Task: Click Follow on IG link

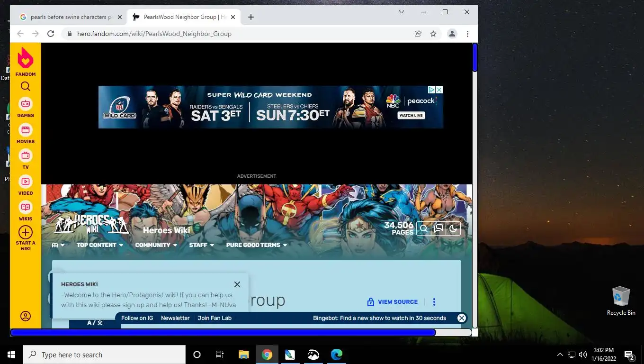Action: (137, 318)
